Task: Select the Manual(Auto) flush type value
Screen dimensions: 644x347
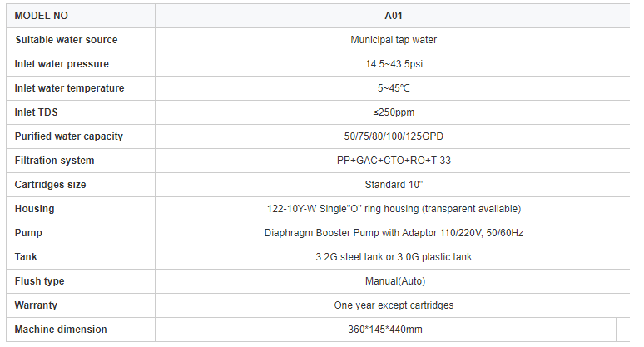Action: (394, 281)
